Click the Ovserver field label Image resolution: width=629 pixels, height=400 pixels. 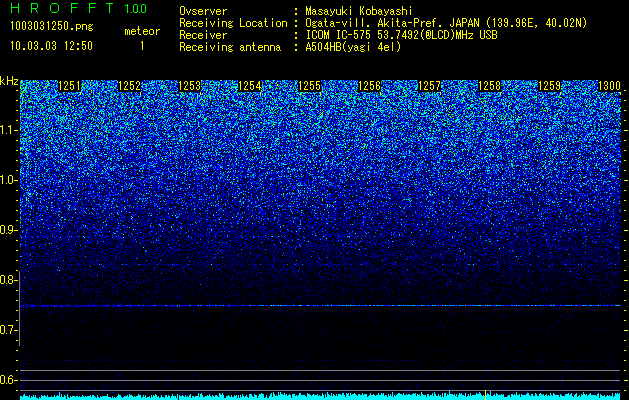point(203,11)
